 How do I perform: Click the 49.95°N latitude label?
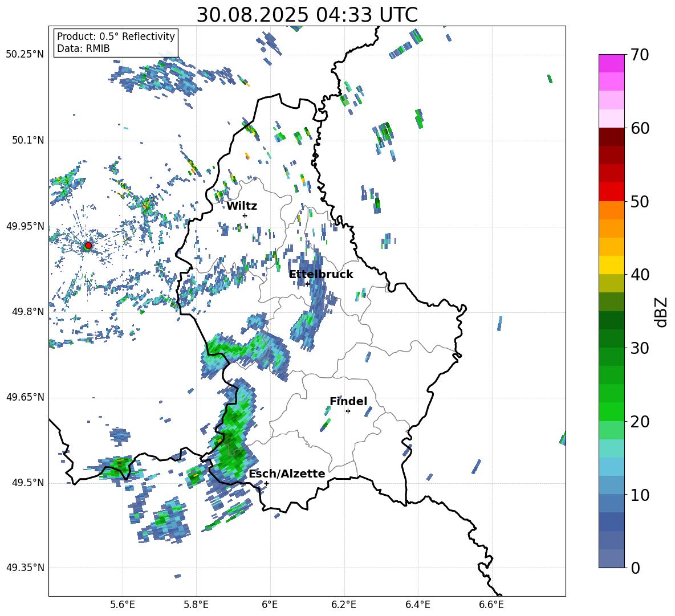pos(25,226)
